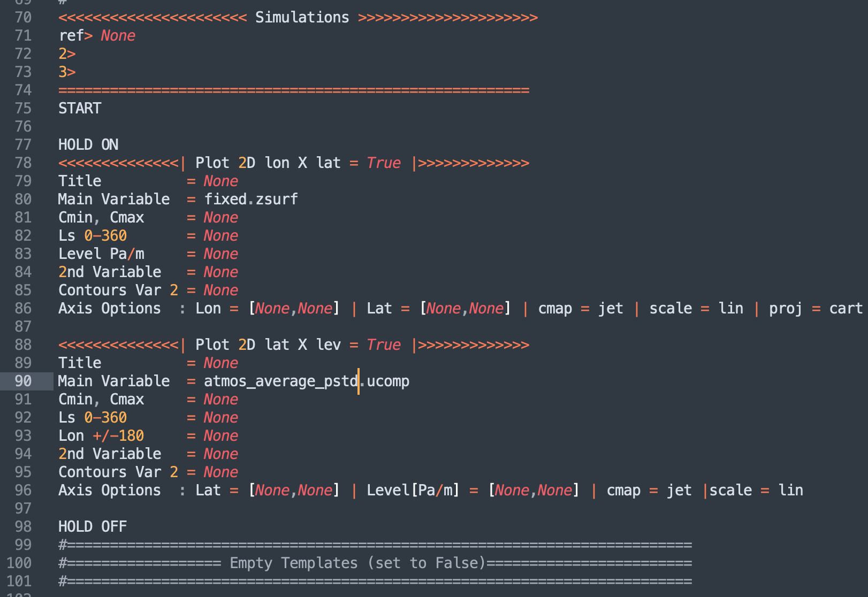Screen dimensions: 868x597
Task: Click 'None' for 'Ls 0-360' on line 92
Action: pyautogui.click(x=221, y=418)
